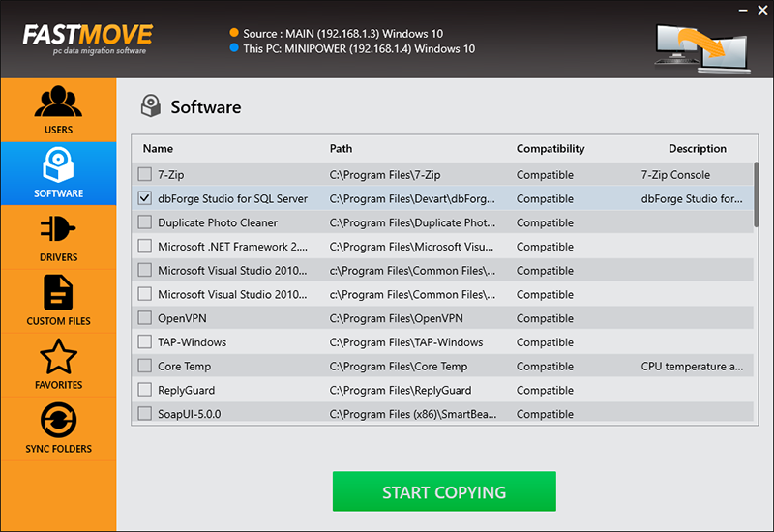The width and height of the screenshot is (774, 532).
Task: Click the software list vertical scrollbar
Action: coord(756,196)
